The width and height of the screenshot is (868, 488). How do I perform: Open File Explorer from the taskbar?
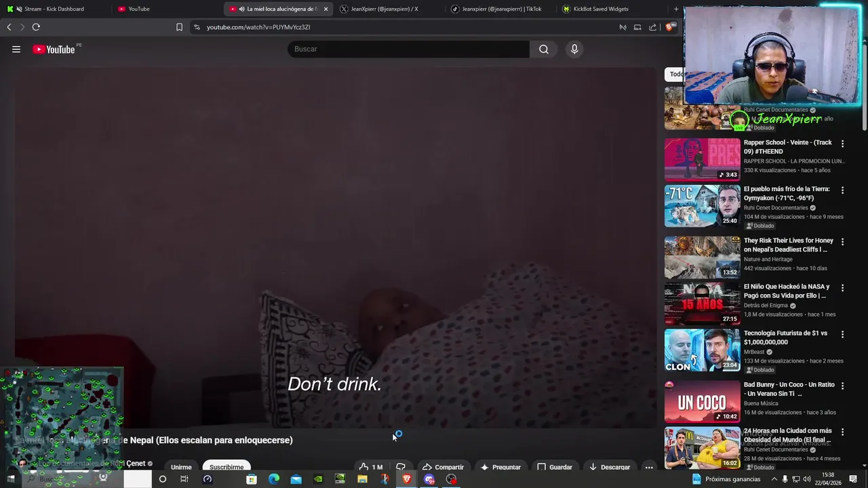point(362,479)
